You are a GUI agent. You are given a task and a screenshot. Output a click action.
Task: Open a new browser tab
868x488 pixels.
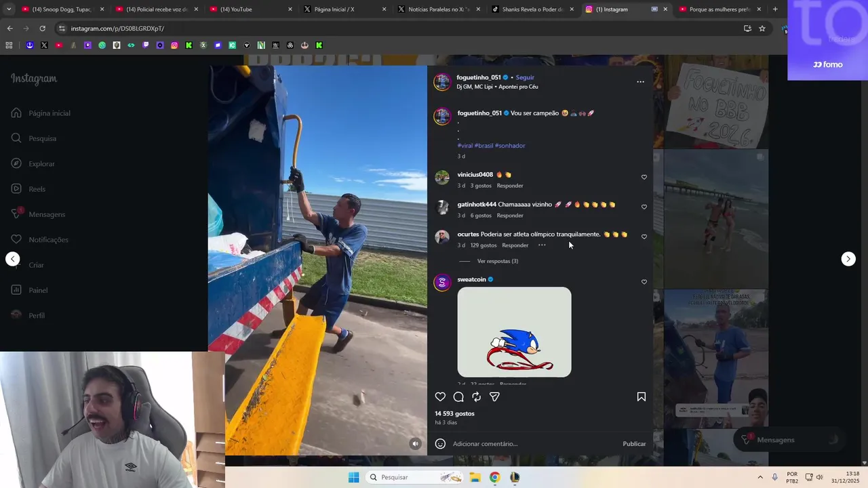(x=775, y=9)
